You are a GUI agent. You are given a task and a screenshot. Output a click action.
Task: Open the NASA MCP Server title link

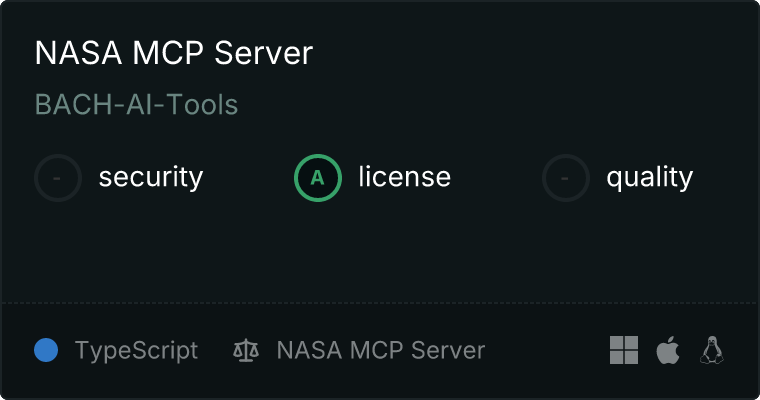click(x=174, y=53)
